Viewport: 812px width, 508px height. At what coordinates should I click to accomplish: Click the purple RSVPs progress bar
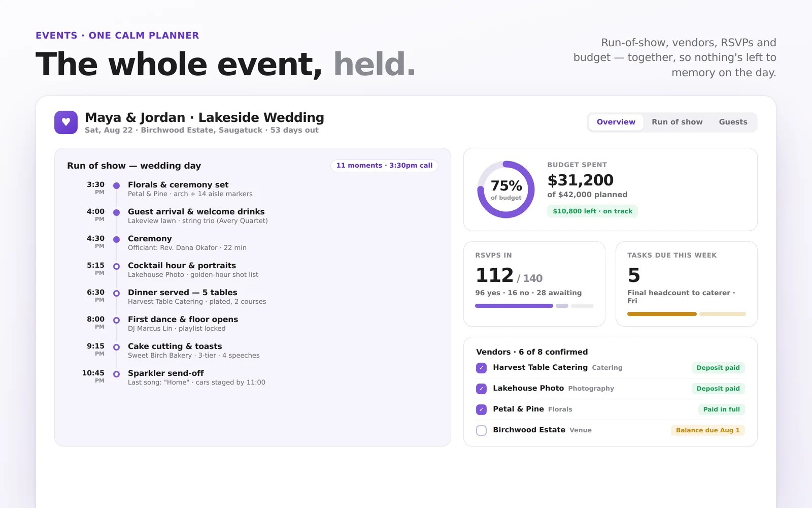coord(514,306)
